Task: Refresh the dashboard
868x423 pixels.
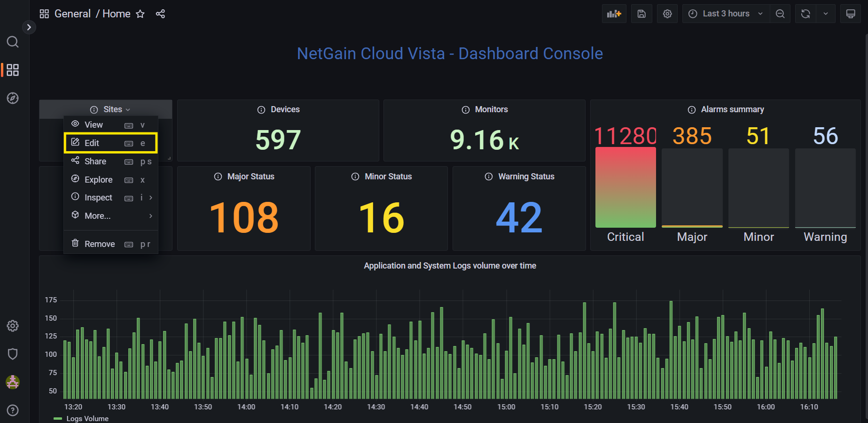Action: [805, 14]
